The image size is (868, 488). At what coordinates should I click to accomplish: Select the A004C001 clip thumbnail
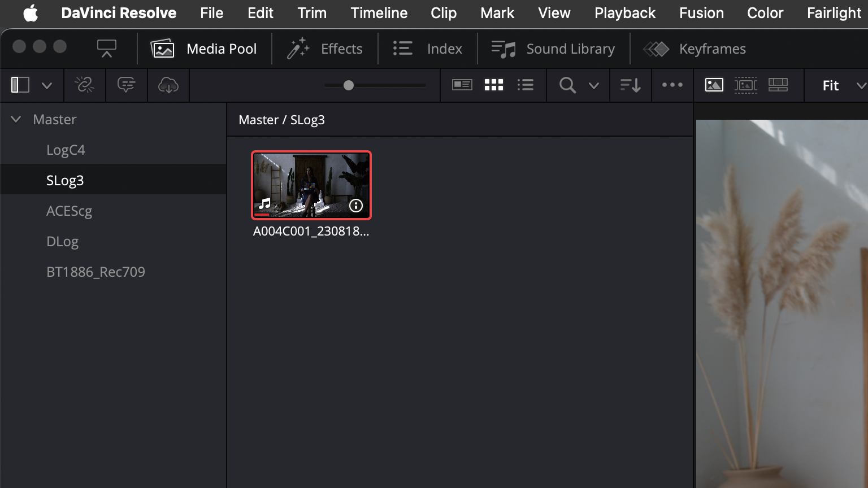pos(311,185)
